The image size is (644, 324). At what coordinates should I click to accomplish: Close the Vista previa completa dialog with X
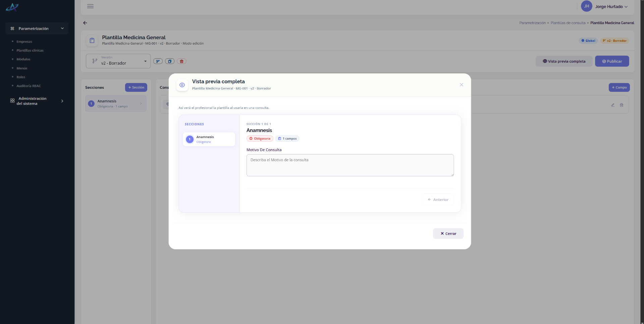[462, 85]
